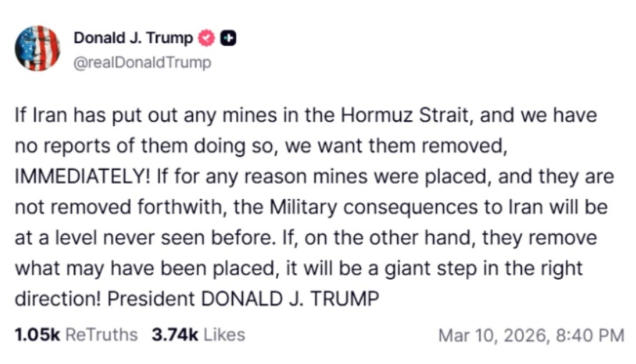Click the red verified checkmark badge

click(x=206, y=38)
